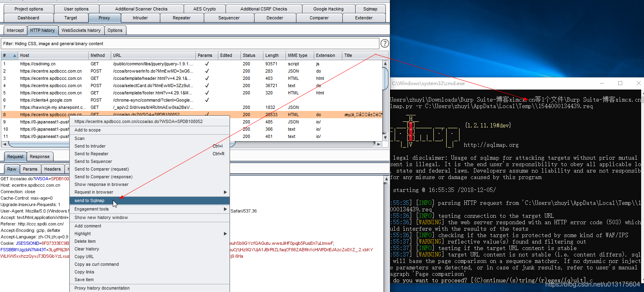Open the Extender tab
The width and height of the screenshot is (644, 292).
(364, 18)
